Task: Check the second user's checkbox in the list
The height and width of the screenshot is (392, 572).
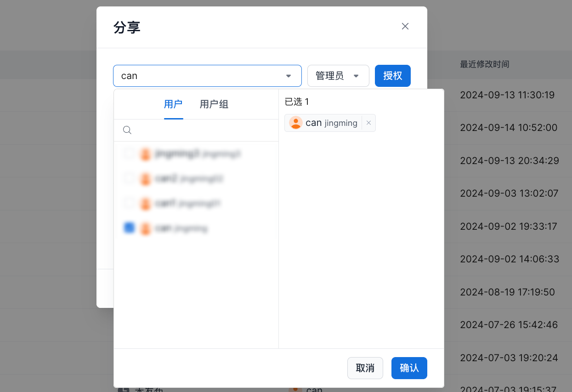Action: tap(130, 178)
